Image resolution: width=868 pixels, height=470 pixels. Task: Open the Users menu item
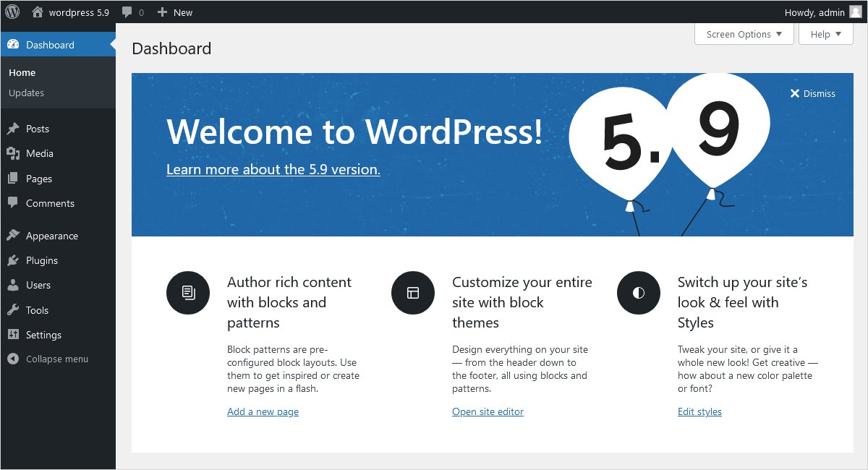[x=38, y=285]
